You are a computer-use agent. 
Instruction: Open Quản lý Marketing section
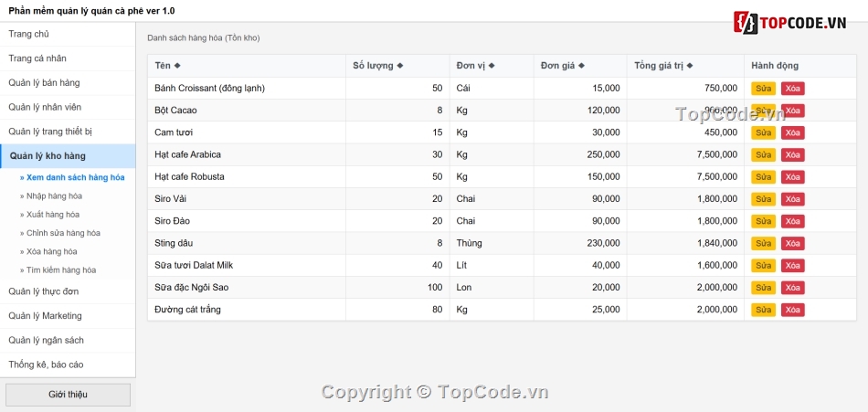click(68, 316)
